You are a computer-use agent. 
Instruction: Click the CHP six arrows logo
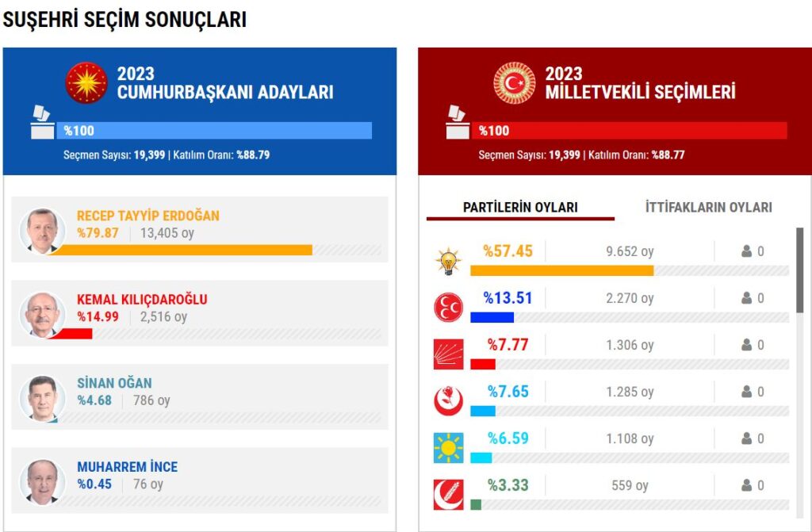pyautogui.click(x=449, y=354)
